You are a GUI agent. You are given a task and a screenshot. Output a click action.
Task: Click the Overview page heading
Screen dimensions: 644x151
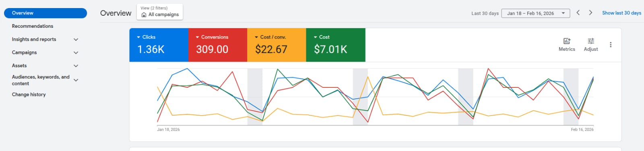point(116,13)
